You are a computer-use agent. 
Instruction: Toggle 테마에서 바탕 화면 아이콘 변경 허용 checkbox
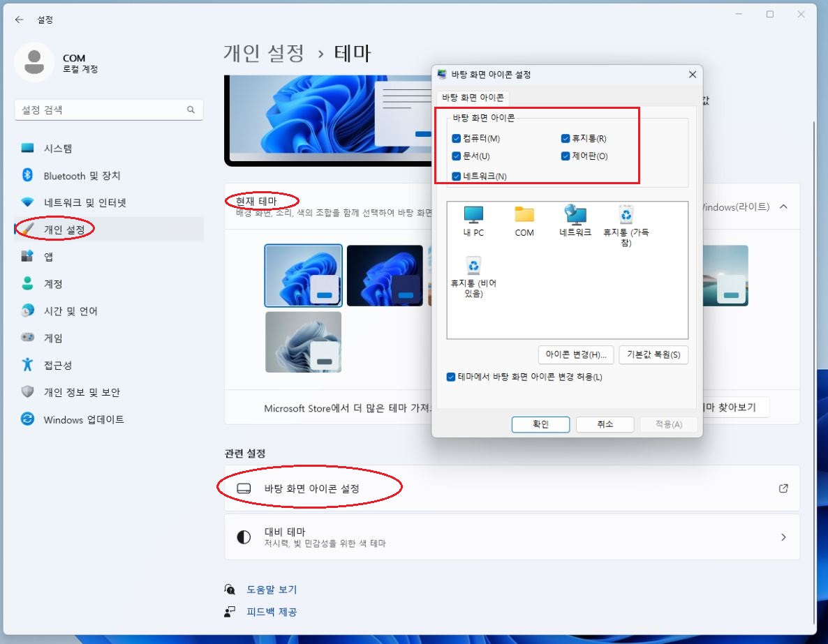(451, 377)
